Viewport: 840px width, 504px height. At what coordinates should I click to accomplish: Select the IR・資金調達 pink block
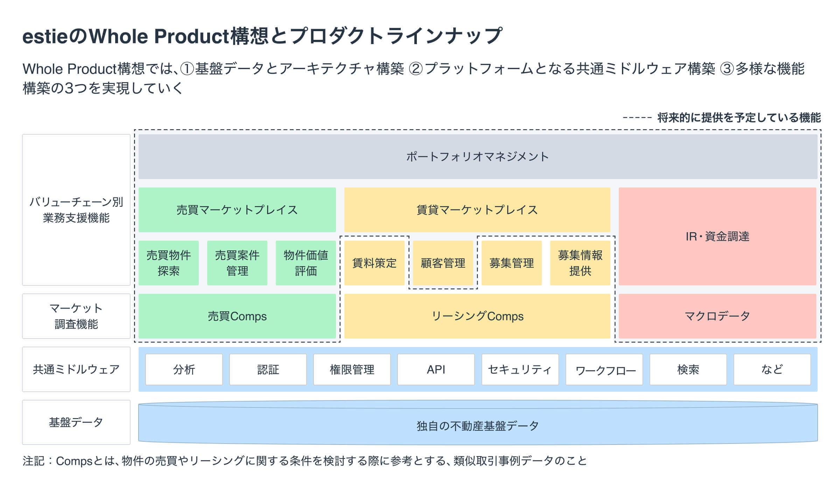717,236
